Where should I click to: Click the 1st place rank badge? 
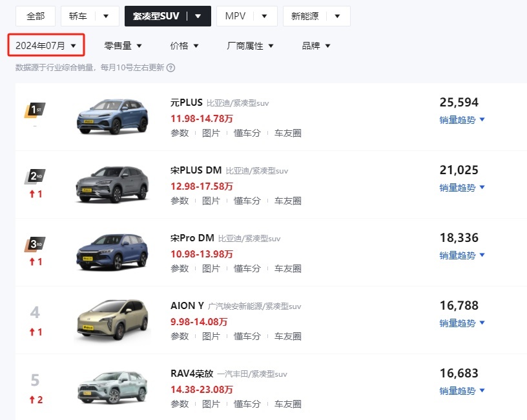click(35, 110)
